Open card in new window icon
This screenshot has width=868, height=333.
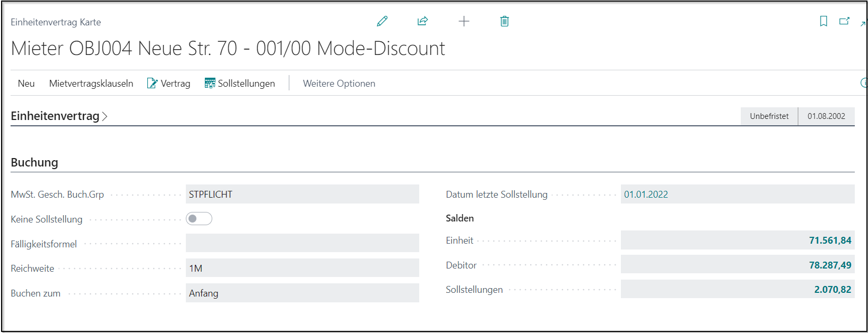pos(844,21)
